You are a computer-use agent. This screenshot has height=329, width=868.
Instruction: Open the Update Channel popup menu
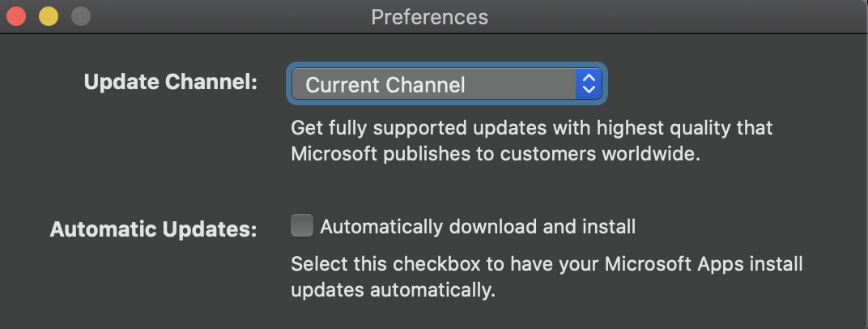447,84
